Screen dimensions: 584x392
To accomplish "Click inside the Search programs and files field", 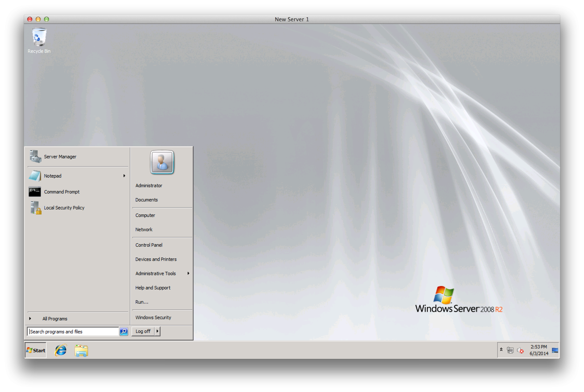I will tap(73, 331).
